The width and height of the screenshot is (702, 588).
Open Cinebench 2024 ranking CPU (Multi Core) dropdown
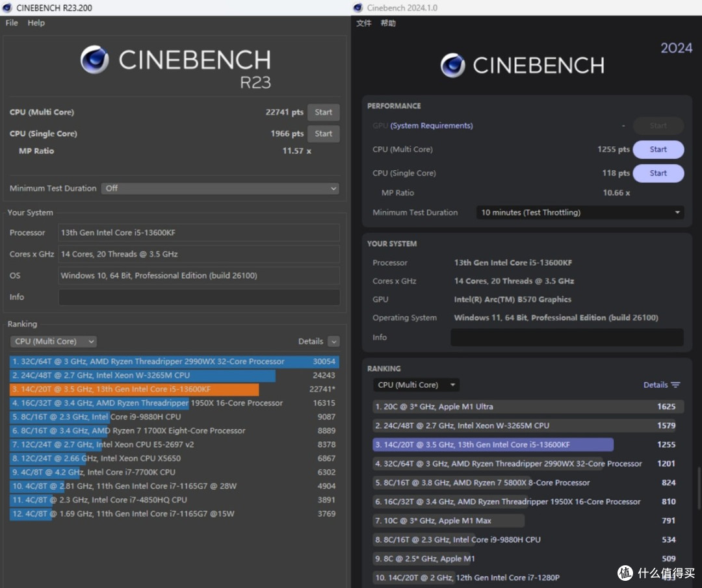click(x=417, y=385)
